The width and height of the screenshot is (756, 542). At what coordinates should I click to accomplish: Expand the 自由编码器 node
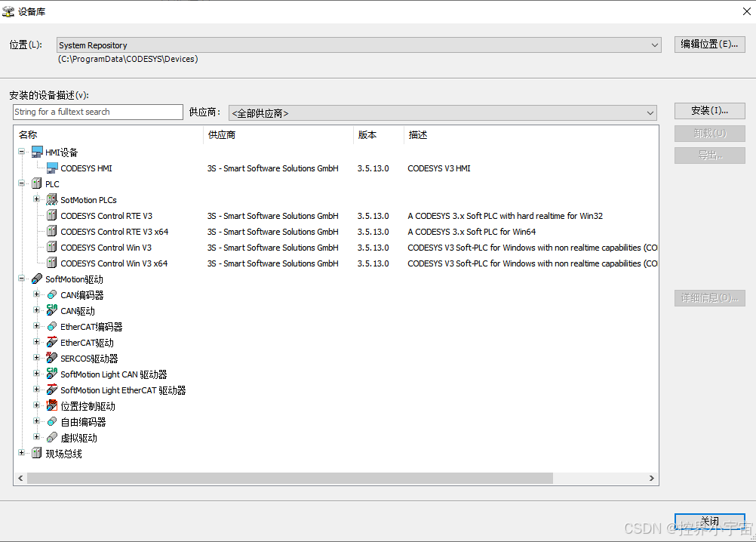click(37, 421)
